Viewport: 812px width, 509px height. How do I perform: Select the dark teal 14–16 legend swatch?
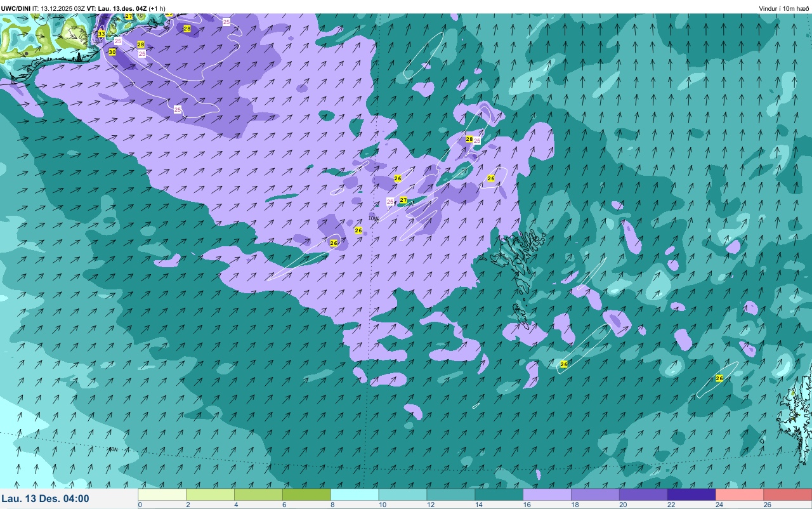(500, 494)
